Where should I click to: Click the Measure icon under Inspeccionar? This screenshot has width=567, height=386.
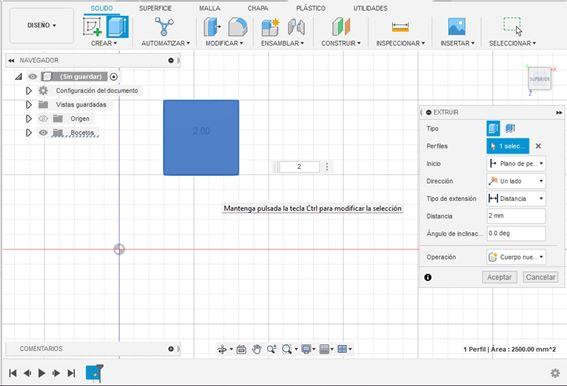pyautogui.click(x=400, y=27)
